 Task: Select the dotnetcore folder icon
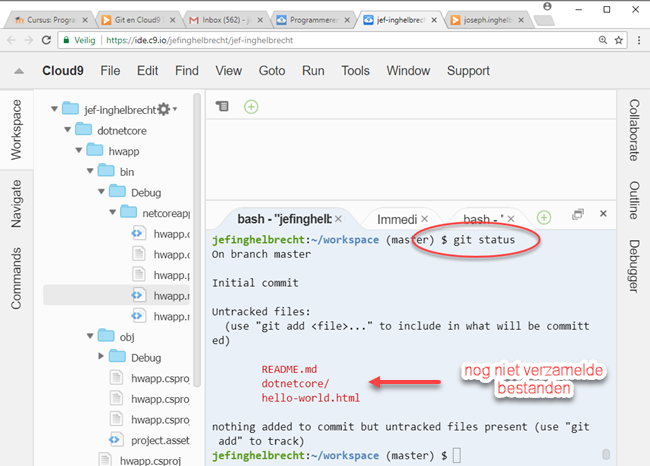tap(84, 129)
